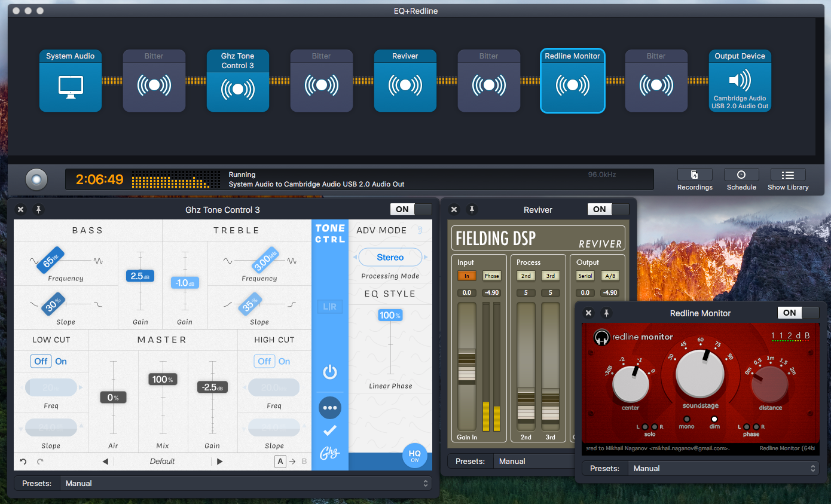
Task: Turn Low Cut On
Action: coord(61,361)
